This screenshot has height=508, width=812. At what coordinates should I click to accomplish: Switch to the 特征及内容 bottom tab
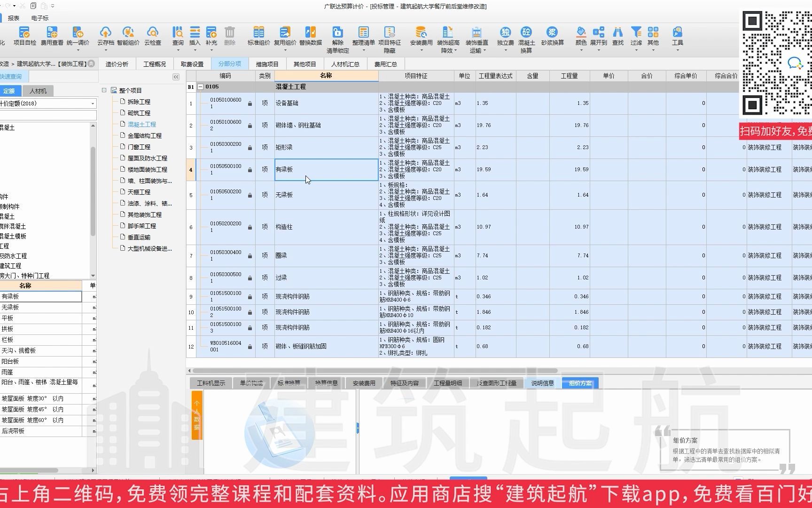coord(404,383)
